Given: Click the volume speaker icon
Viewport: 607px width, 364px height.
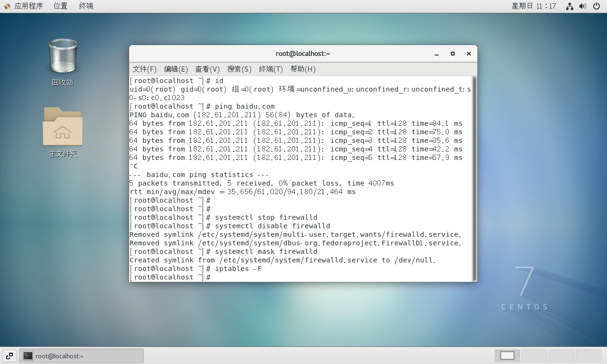Looking at the screenshot, I should (583, 7).
